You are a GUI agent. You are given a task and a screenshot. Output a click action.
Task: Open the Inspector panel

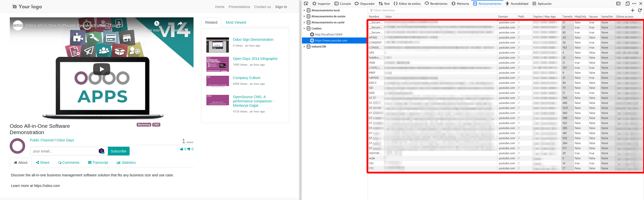pyautogui.click(x=321, y=4)
